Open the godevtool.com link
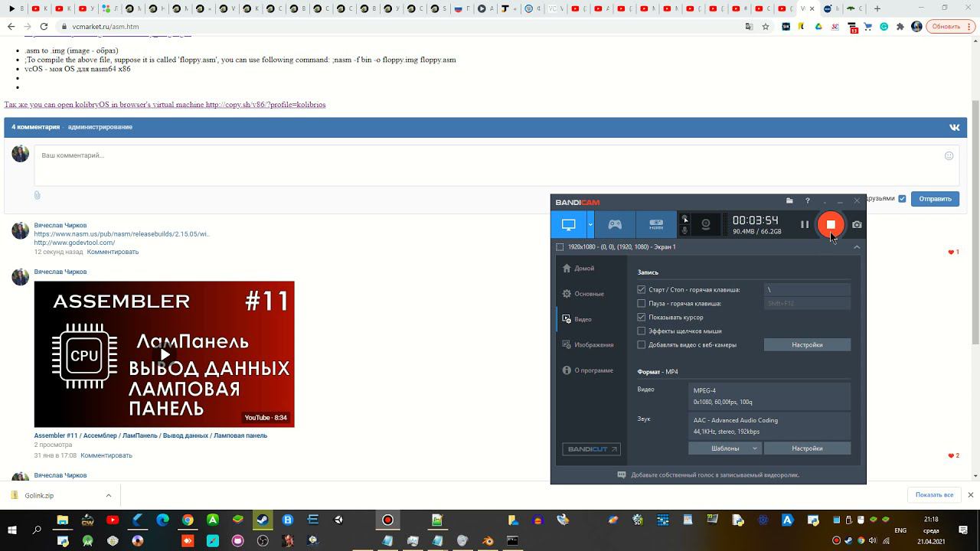This screenshot has width=980, height=551. point(74,243)
